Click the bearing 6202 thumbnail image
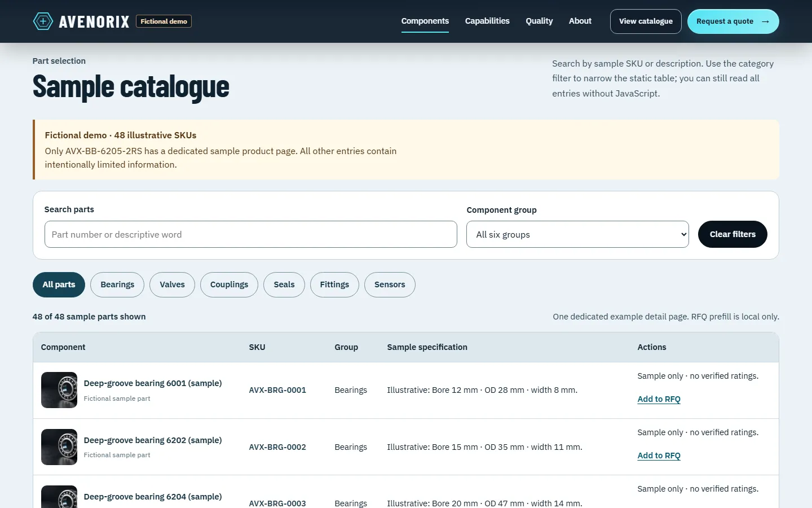 pos(59,447)
